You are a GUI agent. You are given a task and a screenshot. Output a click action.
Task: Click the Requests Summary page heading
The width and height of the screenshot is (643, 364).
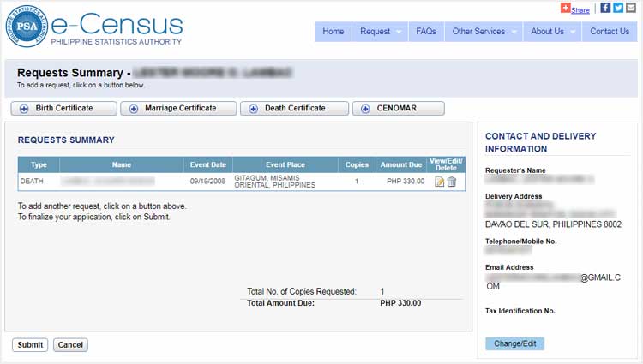click(x=70, y=73)
